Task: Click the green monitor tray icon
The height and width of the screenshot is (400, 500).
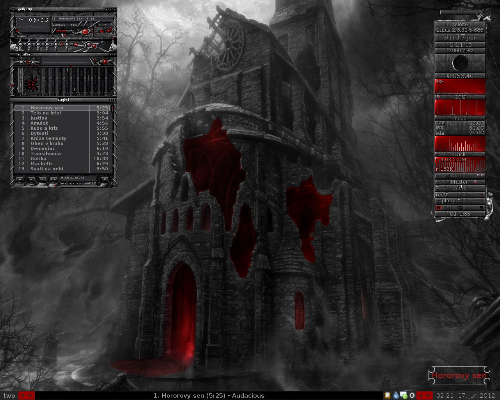Action: [404, 396]
